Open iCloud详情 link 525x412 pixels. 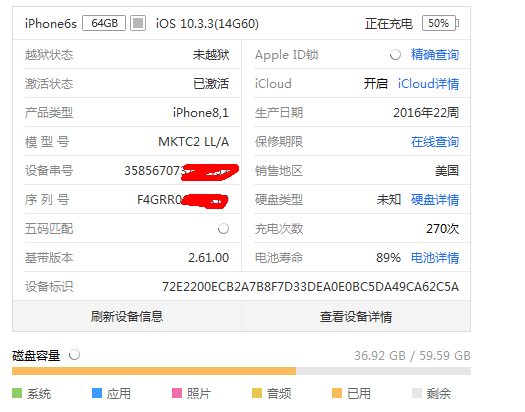(x=428, y=84)
